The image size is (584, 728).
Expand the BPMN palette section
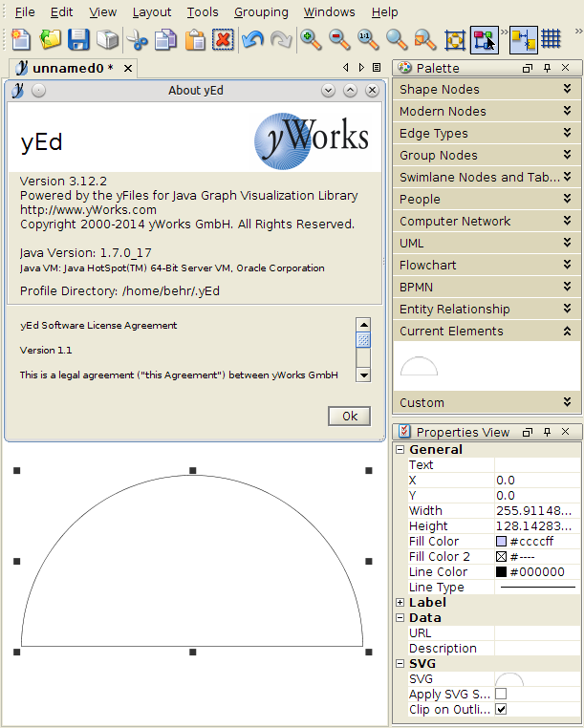(x=487, y=287)
